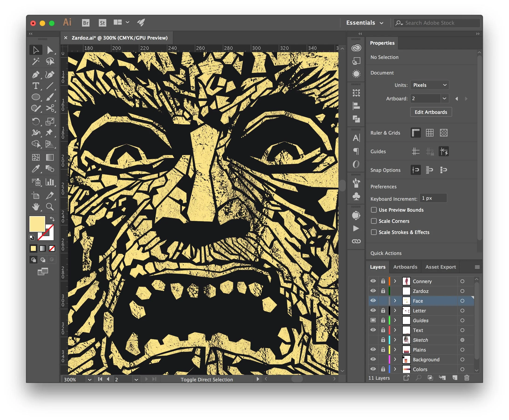Open Adobe Bridge via Br icon
This screenshot has width=509, height=420.
pos(86,23)
